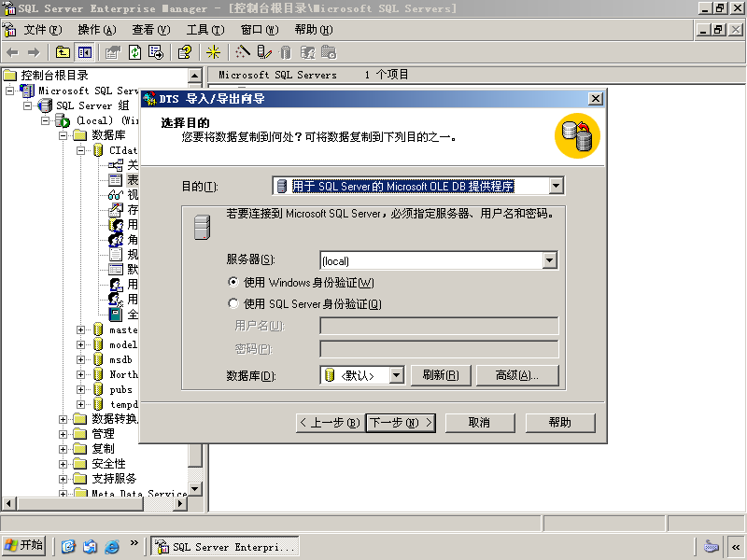747x560 pixels.
Task: Select the 支持服务 folder in tree
Action: 114,479
